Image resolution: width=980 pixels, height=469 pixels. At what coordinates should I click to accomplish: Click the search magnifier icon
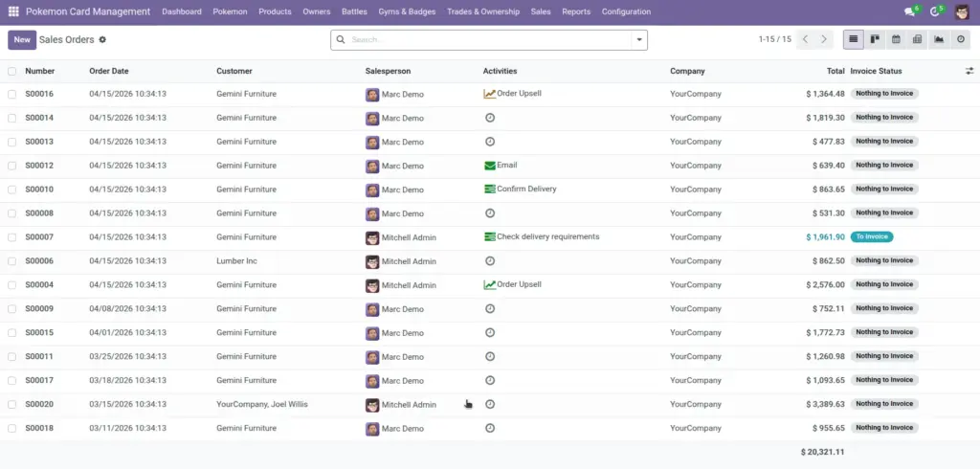(341, 39)
